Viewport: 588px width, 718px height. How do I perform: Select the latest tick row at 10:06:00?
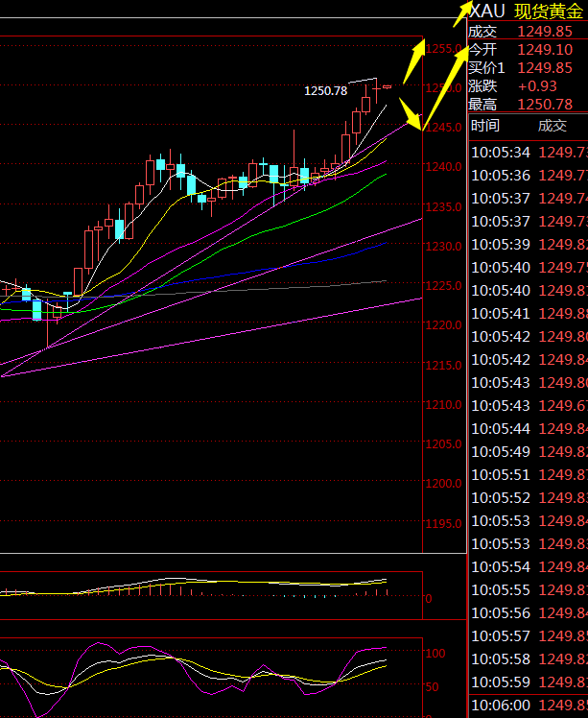click(x=529, y=706)
